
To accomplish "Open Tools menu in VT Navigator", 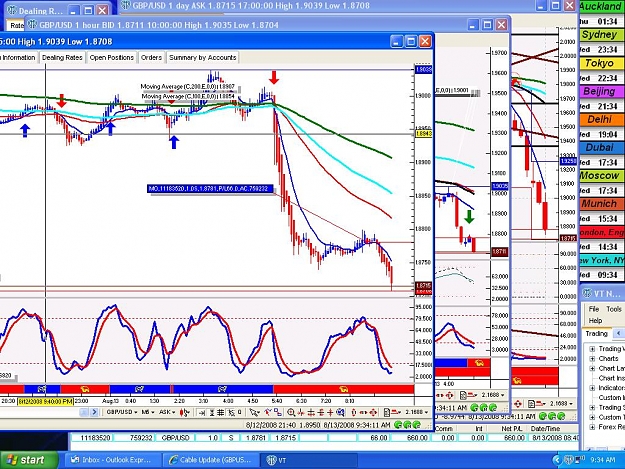I will click(x=614, y=309).
